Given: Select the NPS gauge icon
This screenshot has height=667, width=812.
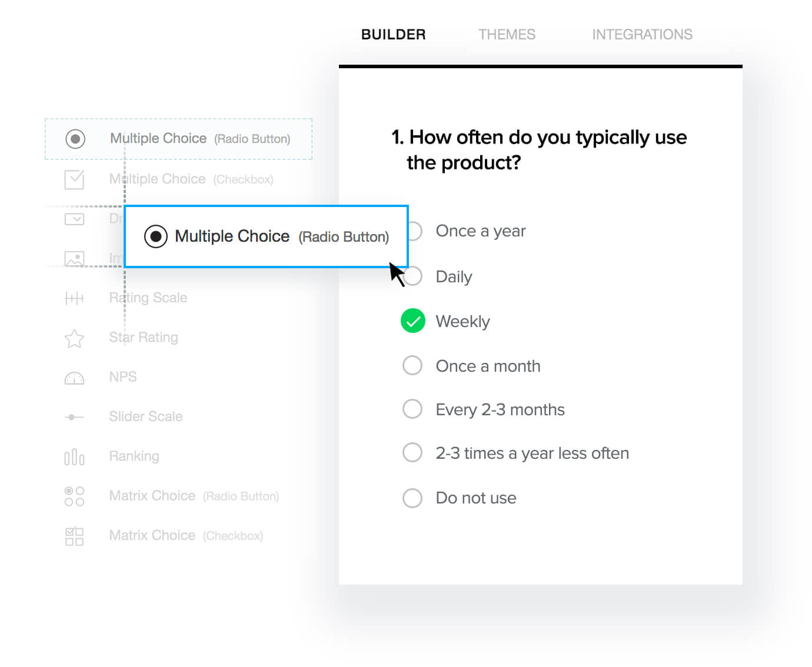Looking at the screenshot, I should click(74, 378).
